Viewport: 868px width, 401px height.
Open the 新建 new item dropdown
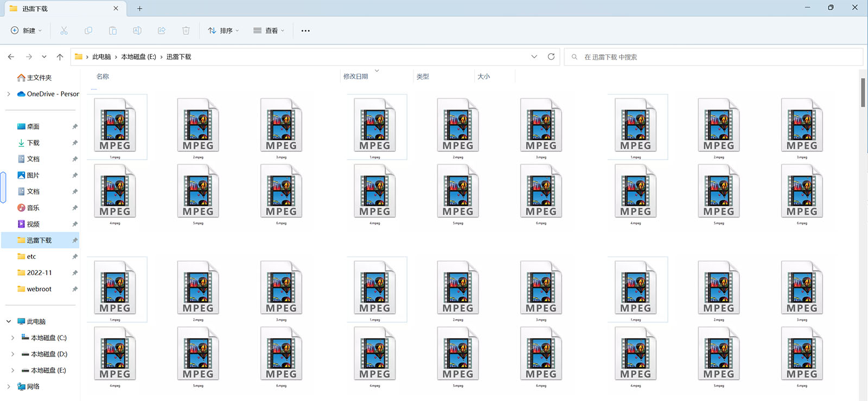coord(26,31)
